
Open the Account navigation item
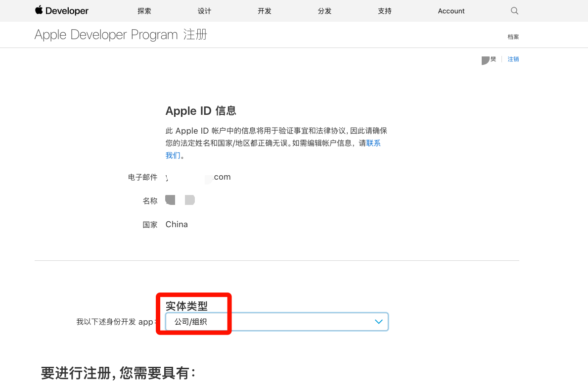pyautogui.click(x=451, y=11)
